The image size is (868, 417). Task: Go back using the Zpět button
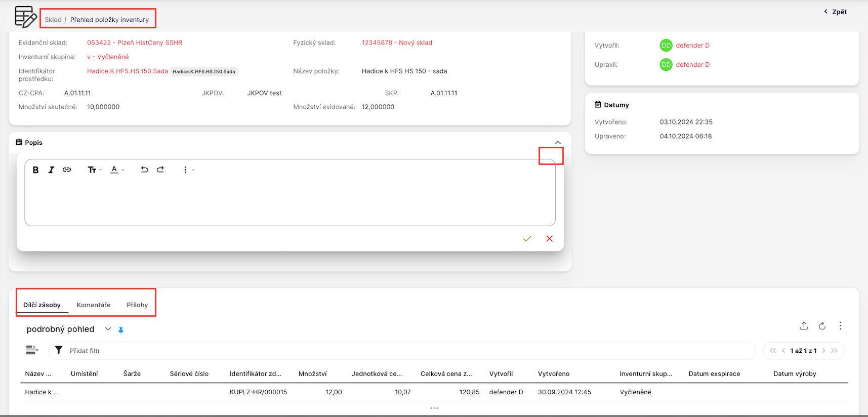click(835, 12)
